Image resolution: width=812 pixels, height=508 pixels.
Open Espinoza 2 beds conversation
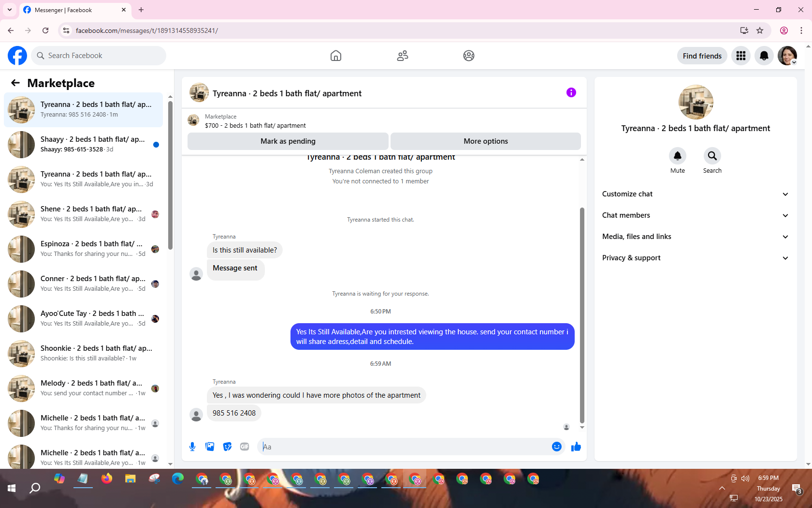coord(84,249)
